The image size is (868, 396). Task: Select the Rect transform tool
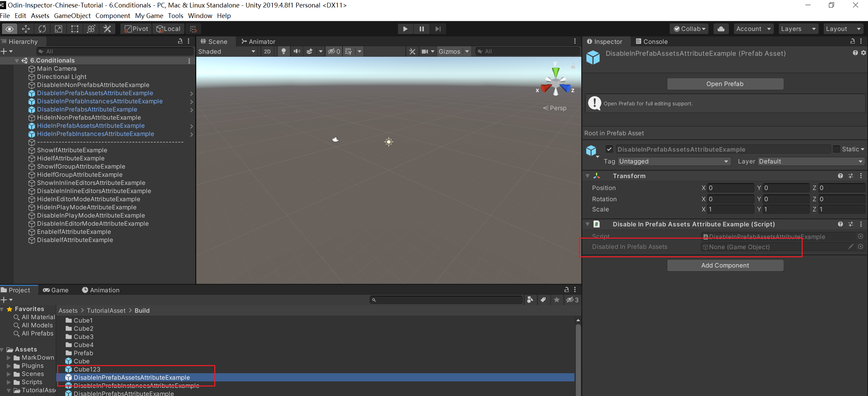pos(74,29)
